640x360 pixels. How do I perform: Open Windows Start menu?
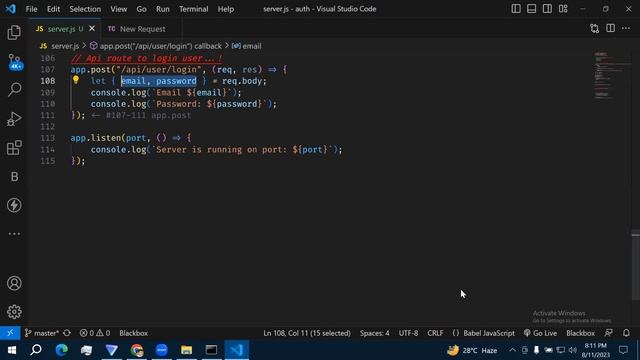click(11, 350)
